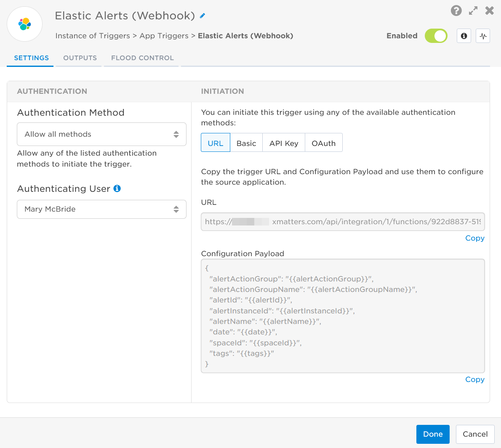This screenshot has height=448, width=501.
Task: Click the Cancel button
Action: [x=475, y=434]
